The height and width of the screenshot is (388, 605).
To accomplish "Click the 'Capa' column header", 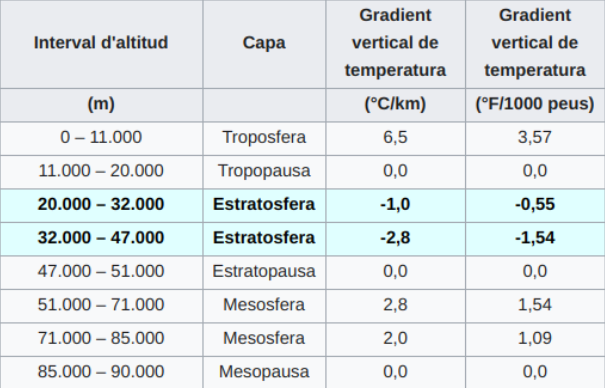I will pos(264,42).
